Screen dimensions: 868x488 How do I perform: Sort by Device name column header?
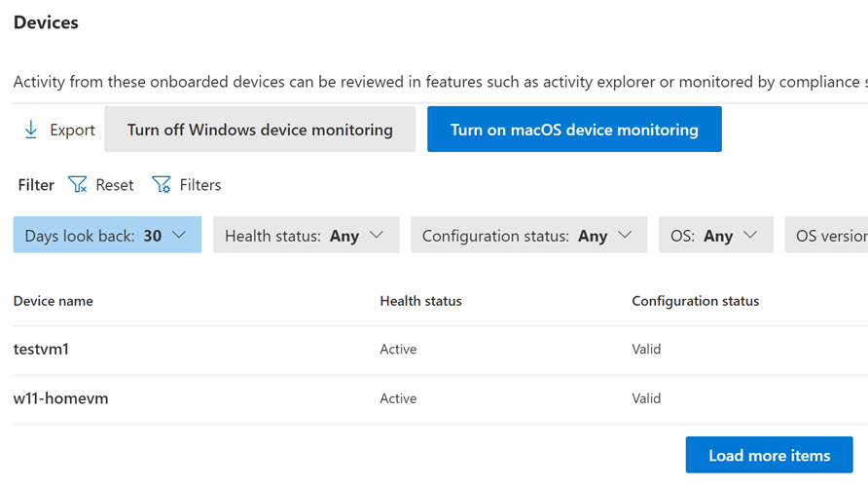(54, 301)
